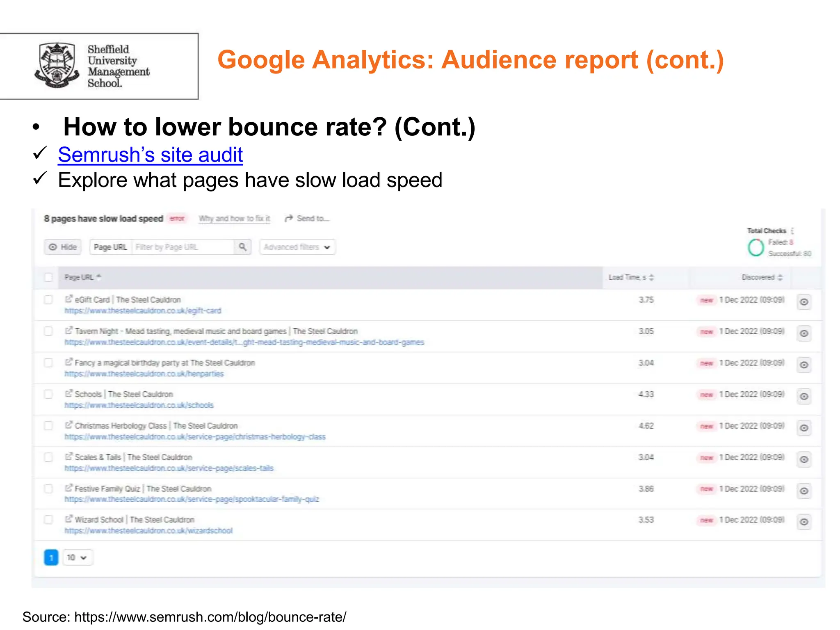Image resolution: width=840 pixels, height=630 pixels.
Task: Open external link icon for birthday party page
Action: (68, 362)
